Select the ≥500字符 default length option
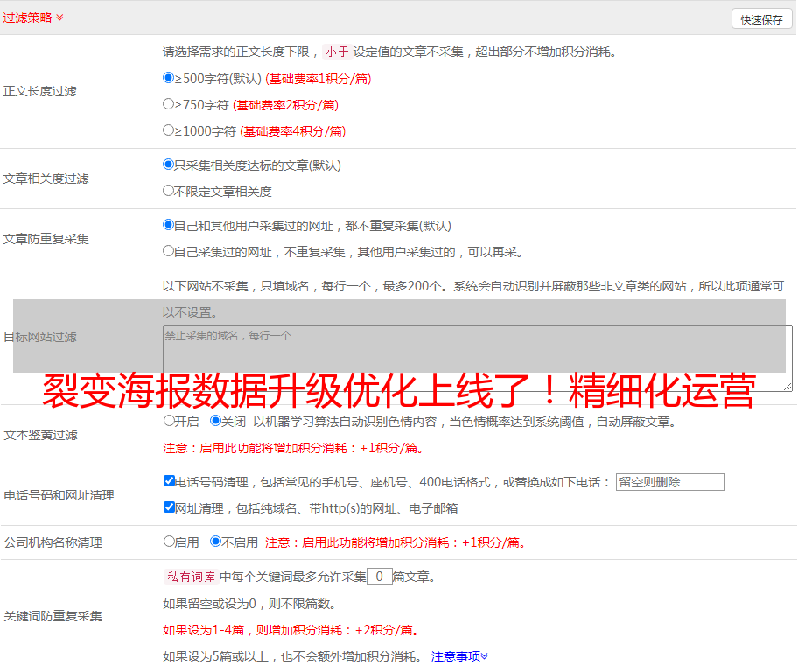This screenshot has height=672, width=798. pyautogui.click(x=169, y=78)
